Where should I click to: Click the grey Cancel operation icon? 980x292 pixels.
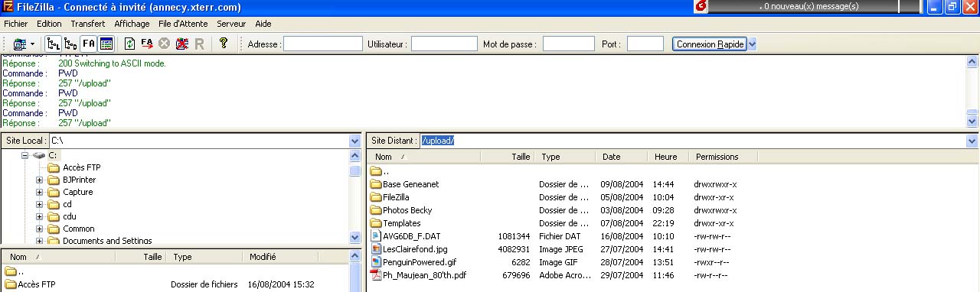click(164, 44)
